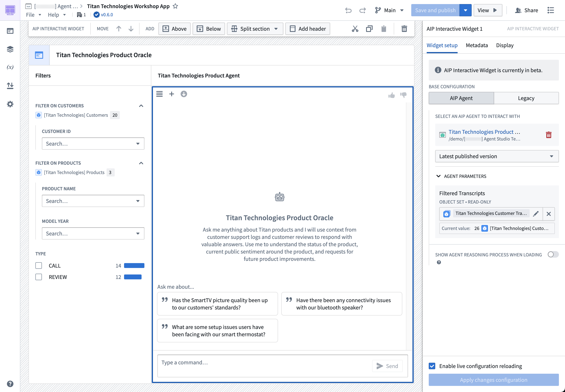The width and height of the screenshot is (565, 392).
Task: Click the thumbs up icon
Action: click(x=392, y=95)
